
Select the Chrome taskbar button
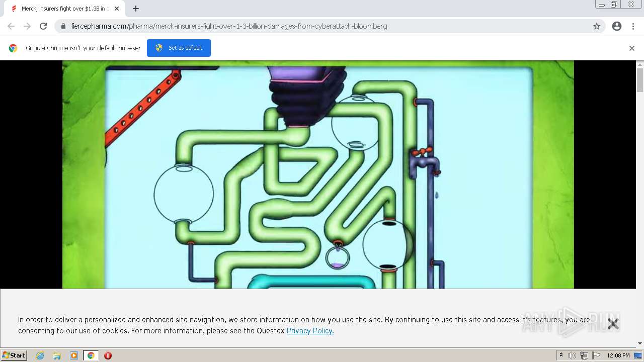click(91, 355)
